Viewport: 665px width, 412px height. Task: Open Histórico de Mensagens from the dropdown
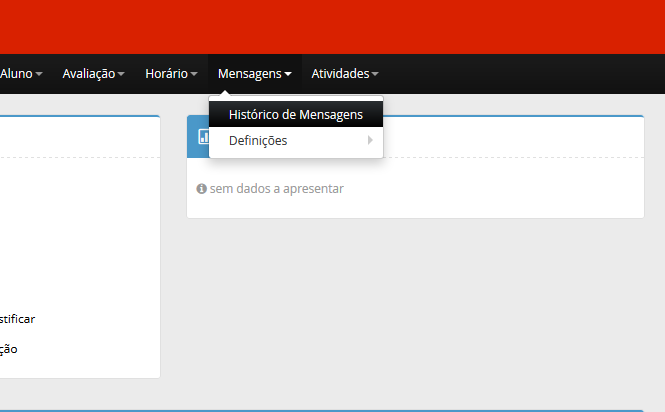click(295, 114)
